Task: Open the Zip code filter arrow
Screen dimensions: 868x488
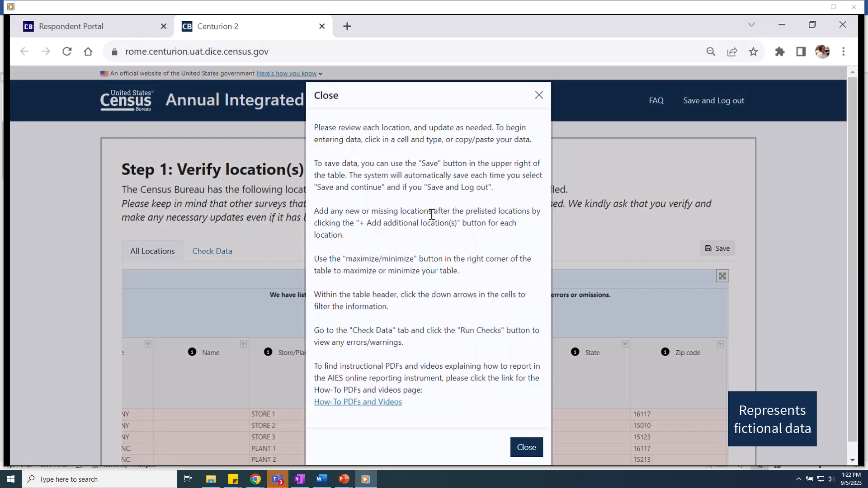Action: click(x=720, y=344)
